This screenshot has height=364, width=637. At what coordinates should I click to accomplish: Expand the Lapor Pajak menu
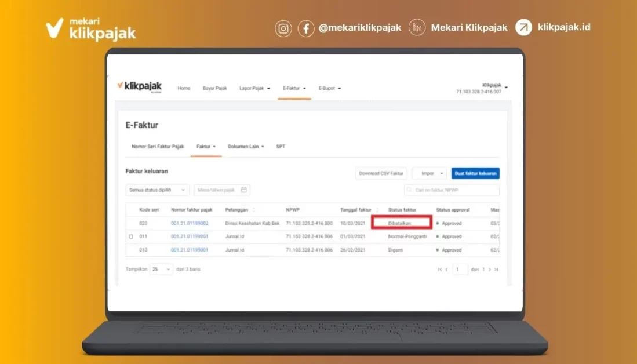pos(254,88)
